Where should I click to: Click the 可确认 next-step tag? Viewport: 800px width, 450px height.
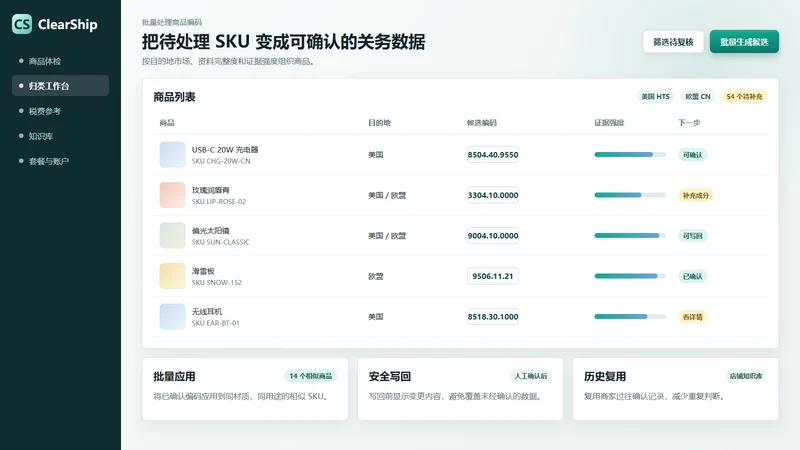692,155
